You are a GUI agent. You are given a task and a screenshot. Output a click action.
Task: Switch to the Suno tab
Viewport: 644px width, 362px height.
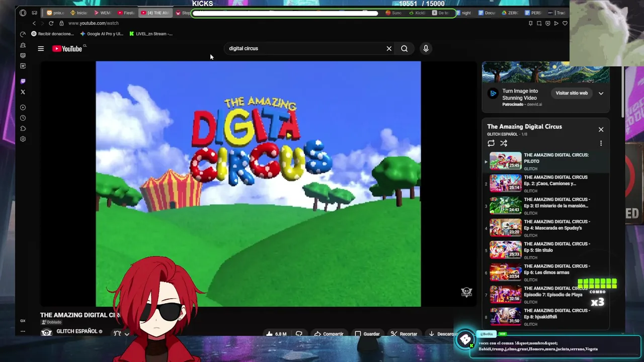394,13
